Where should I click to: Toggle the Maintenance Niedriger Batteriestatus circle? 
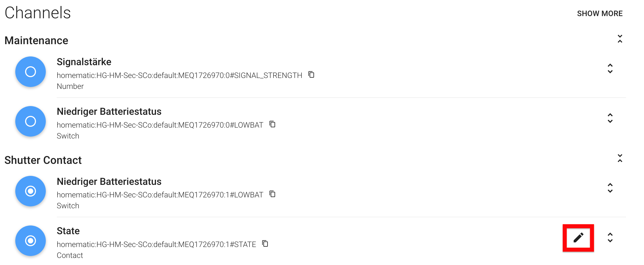pos(31,121)
